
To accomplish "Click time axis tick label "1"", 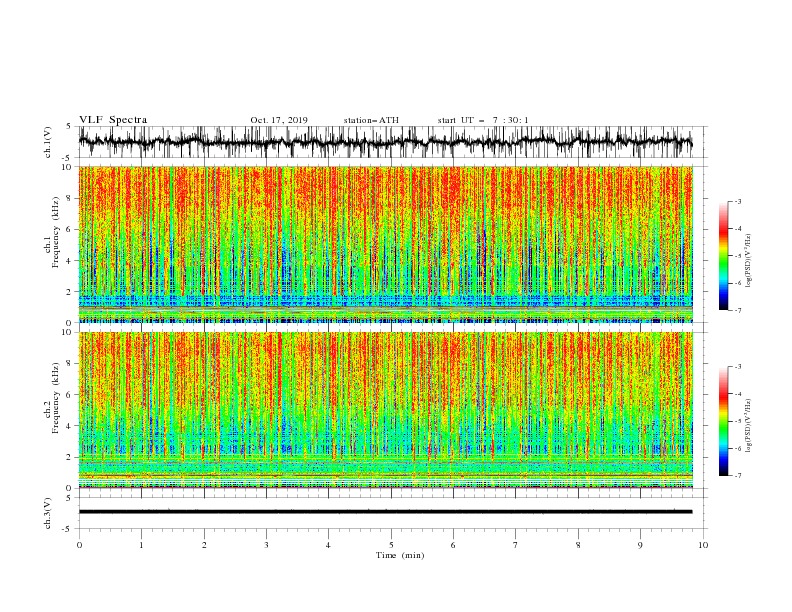I will tap(141, 545).
